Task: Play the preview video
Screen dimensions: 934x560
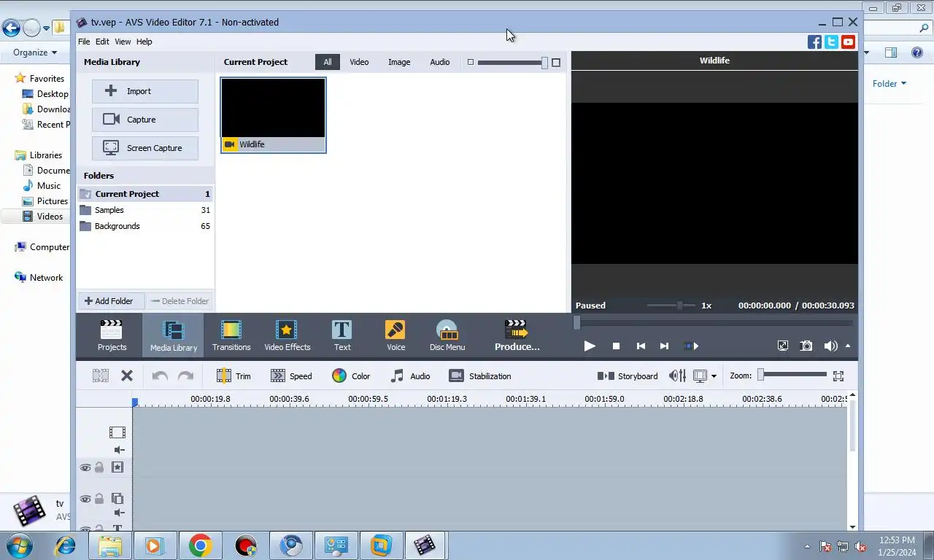Action: click(590, 346)
